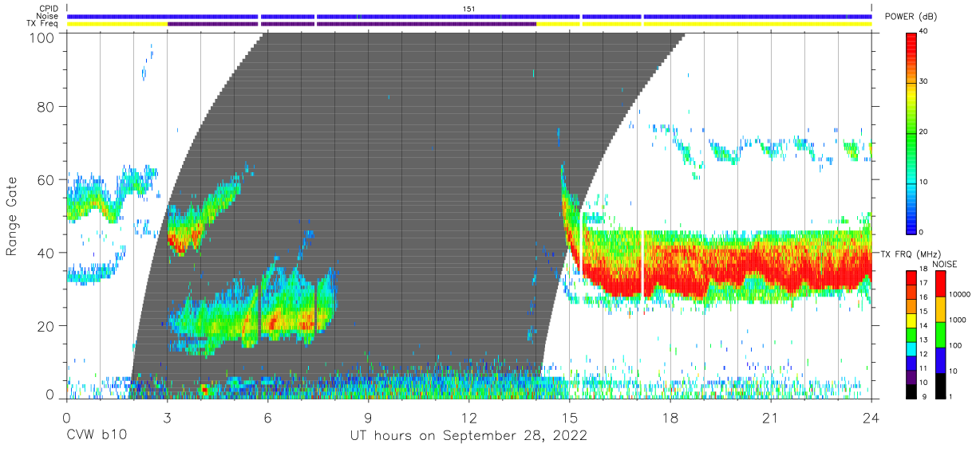Click the 'Range Gate' y-axis title
The width and height of the screenshot is (980, 452).
point(12,217)
